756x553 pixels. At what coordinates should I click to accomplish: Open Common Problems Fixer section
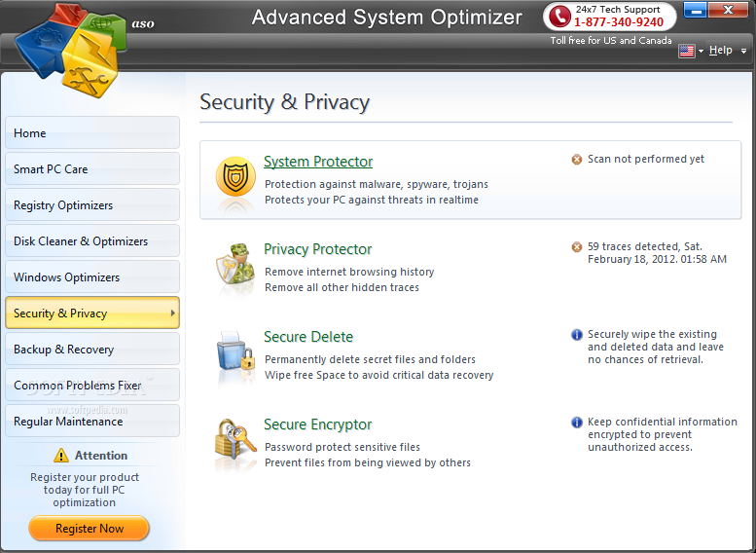point(92,386)
